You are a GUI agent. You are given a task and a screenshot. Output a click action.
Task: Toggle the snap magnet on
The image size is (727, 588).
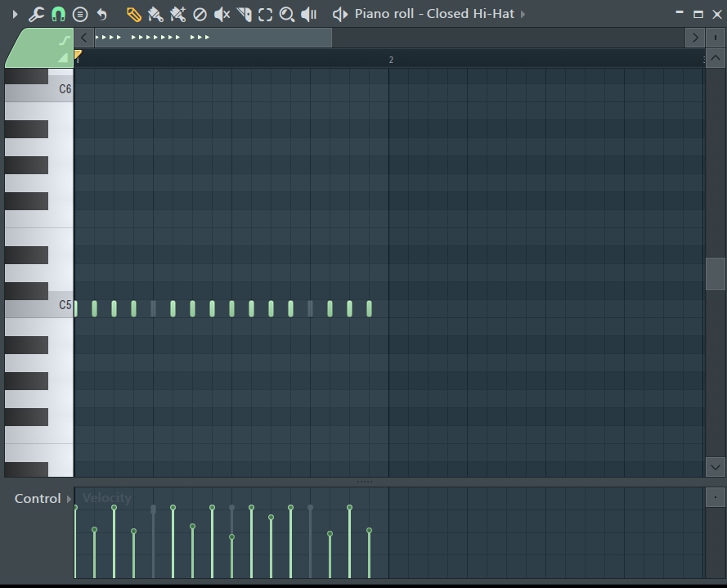[56, 14]
